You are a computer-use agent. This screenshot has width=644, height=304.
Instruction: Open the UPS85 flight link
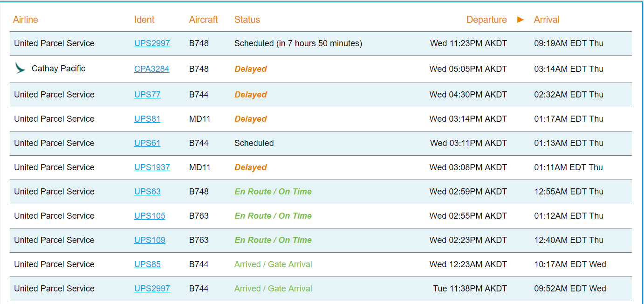pyautogui.click(x=147, y=264)
